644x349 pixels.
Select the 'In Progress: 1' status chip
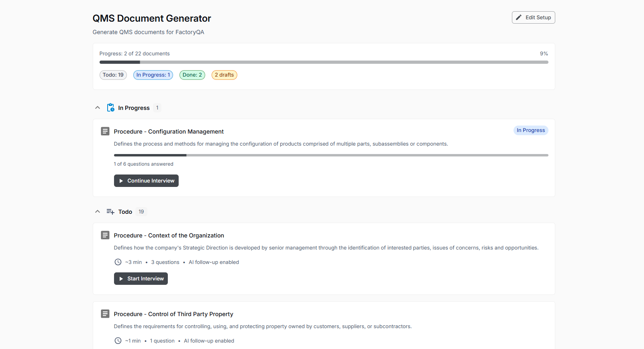pyautogui.click(x=153, y=75)
